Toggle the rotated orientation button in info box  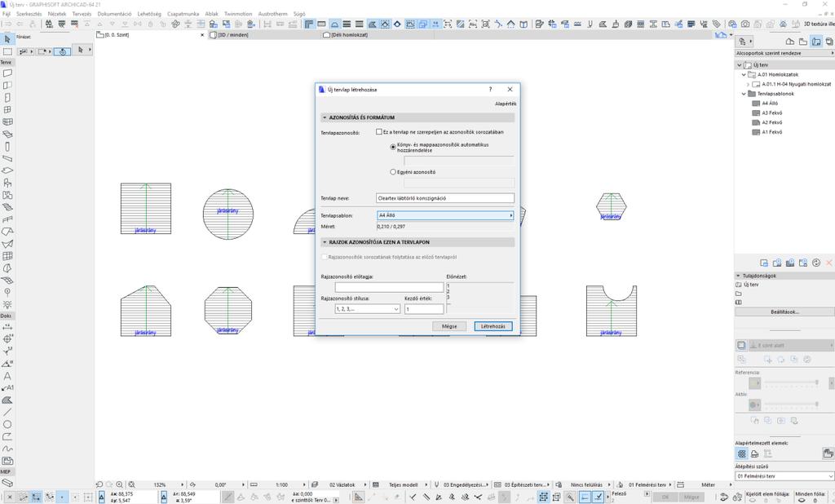coord(62,51)
